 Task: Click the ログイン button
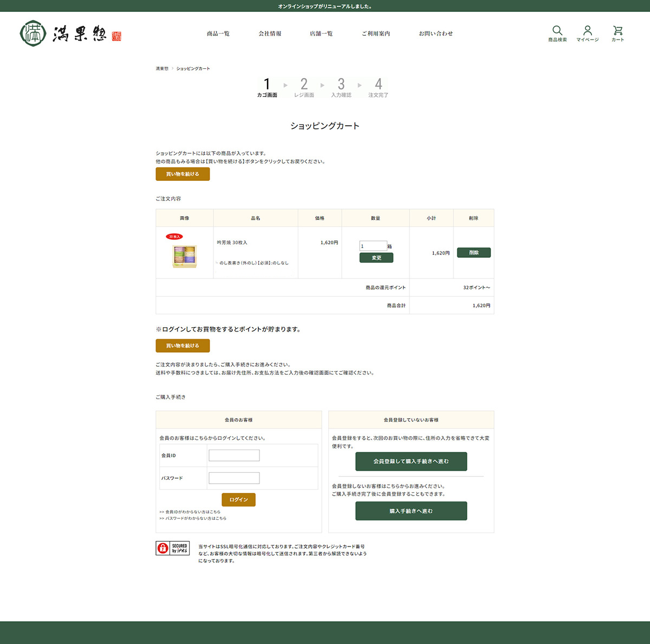coord(238,499)
